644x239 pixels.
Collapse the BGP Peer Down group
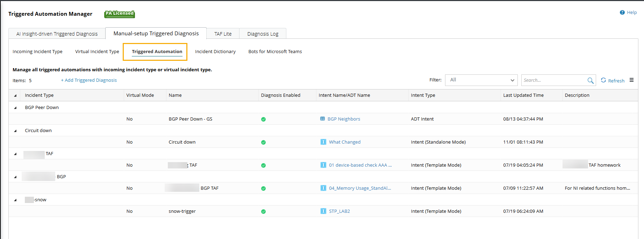coord(15,108)
